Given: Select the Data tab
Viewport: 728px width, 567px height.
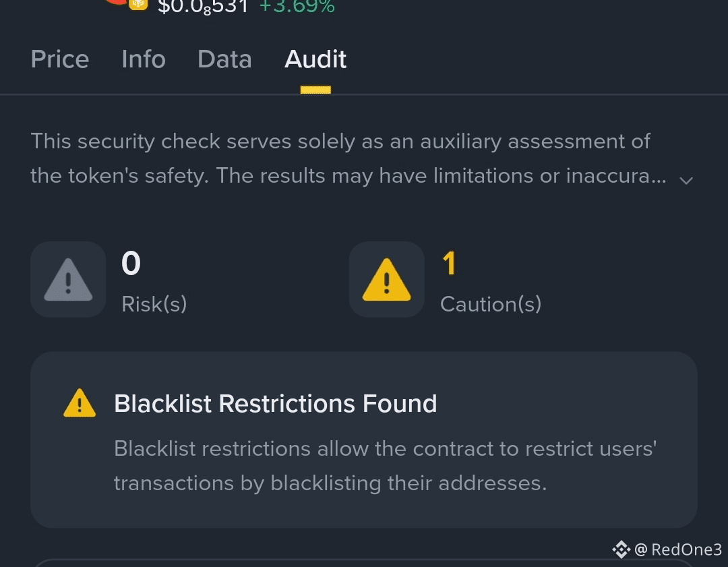Looking at the screenshot, I should [224, 59].
